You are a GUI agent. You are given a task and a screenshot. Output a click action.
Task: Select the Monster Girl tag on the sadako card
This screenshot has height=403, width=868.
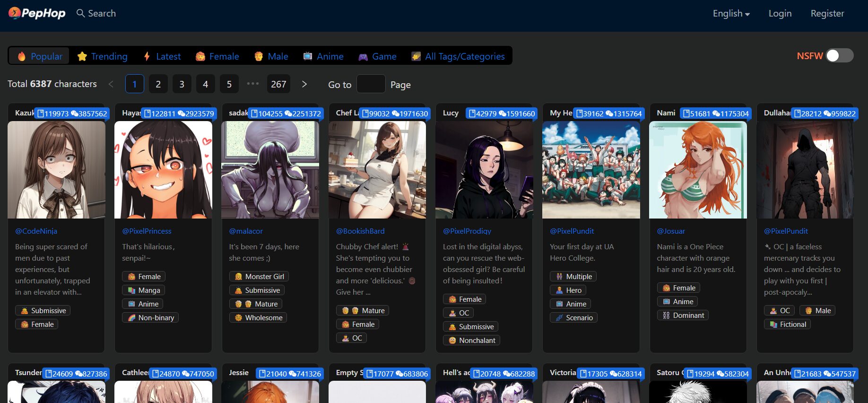pyautogui.click(x=259, y=276)
